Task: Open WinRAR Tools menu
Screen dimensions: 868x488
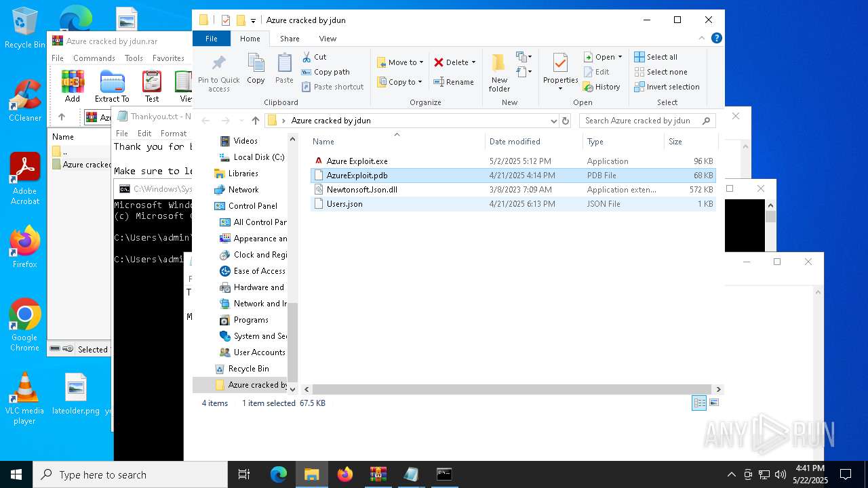Action: point(134,58)
